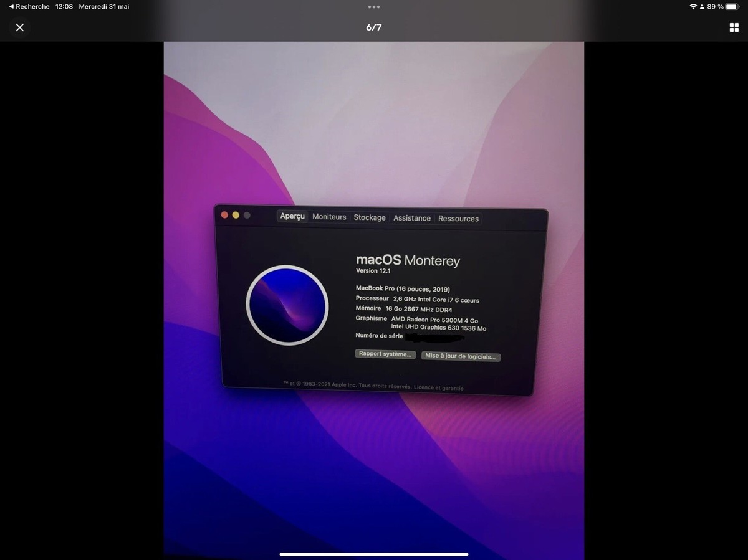Tap the X to close the photo viewer

tap(19, 27)
